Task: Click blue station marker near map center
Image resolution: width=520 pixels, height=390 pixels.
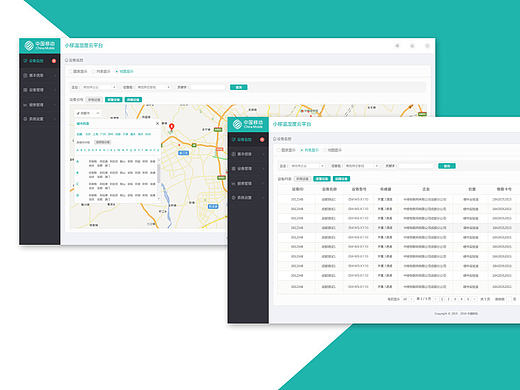Action: pos(184,153)
